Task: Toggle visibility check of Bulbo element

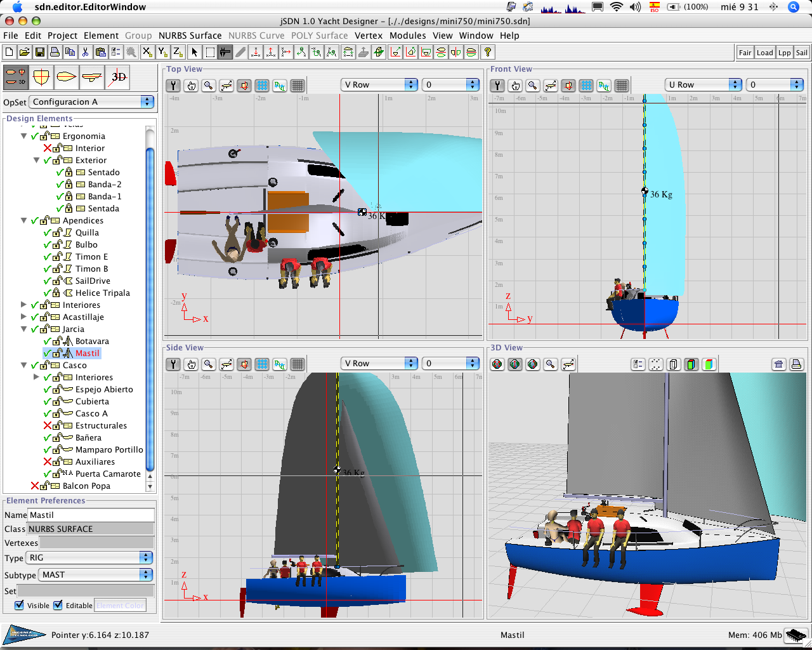Action: (x=48, y=244)
